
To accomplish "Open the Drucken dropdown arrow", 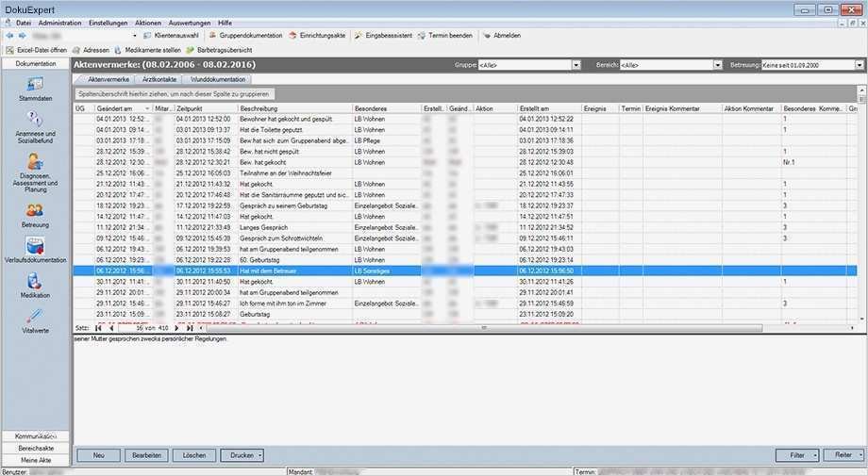I will coord(260,455).
